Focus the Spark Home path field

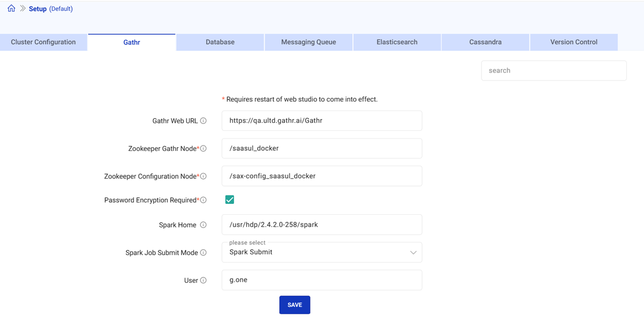pyautogui.click(x=321, y=224)
